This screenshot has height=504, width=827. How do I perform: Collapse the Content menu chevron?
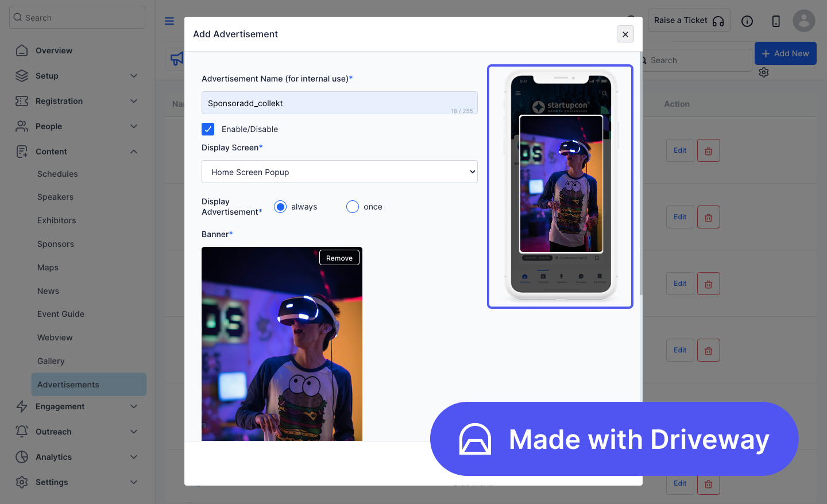coord(134,152)
